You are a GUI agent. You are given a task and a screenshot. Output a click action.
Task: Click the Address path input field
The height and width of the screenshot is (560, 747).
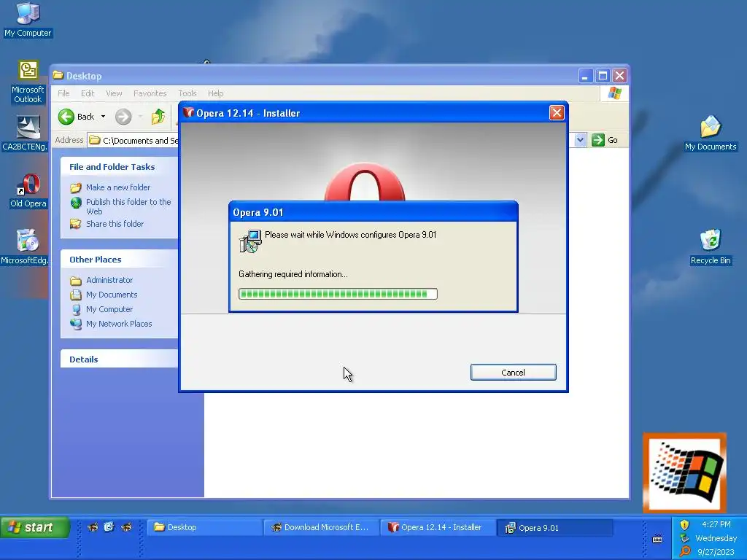pos(133,141)
